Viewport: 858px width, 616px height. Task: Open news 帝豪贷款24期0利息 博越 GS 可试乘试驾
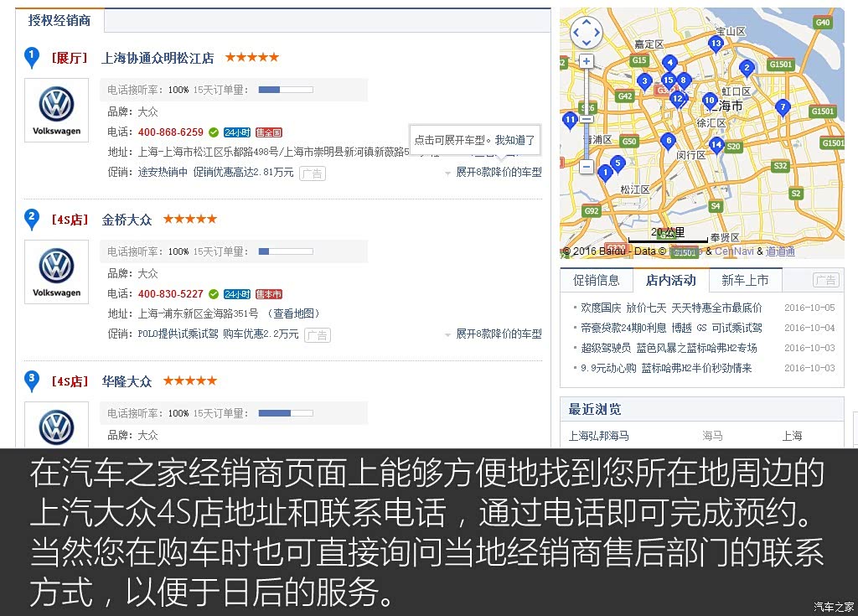coord(671,328)
